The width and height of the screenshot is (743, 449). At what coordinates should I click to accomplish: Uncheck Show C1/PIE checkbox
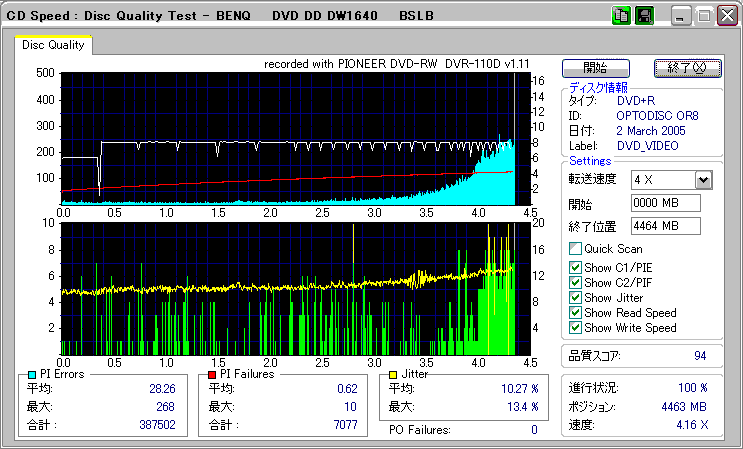[575, 267]
